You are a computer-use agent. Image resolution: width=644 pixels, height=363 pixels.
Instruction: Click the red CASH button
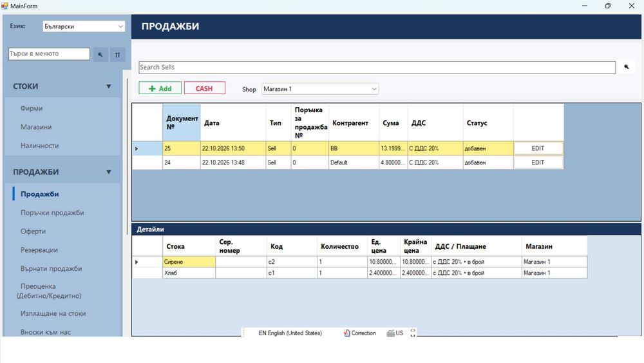click(x=205, y=88)
